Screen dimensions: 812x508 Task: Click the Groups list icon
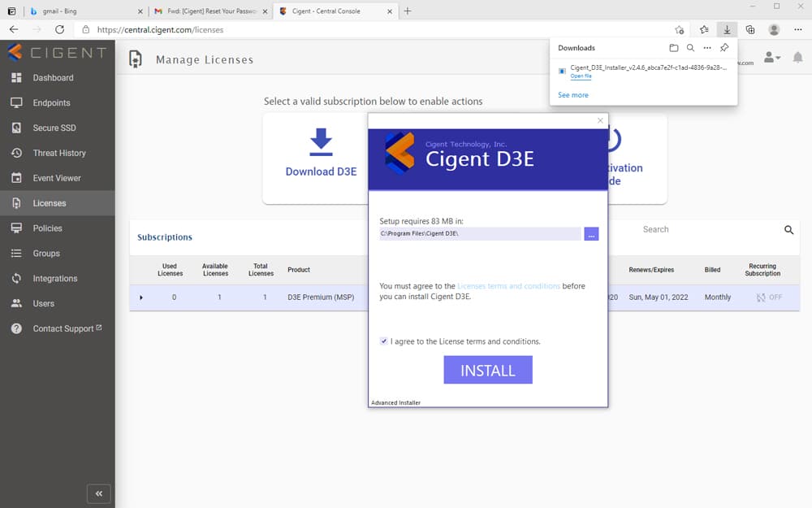point(16,254)
